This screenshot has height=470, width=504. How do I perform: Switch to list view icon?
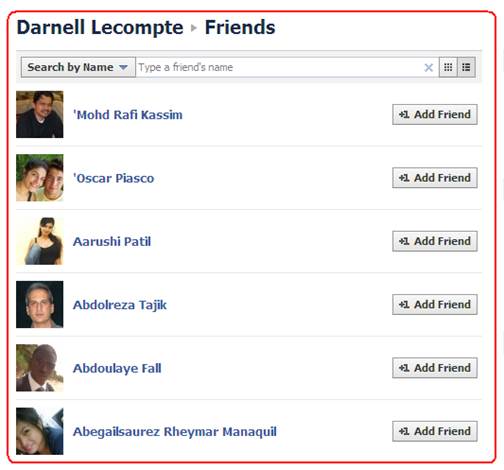point(466,67)
